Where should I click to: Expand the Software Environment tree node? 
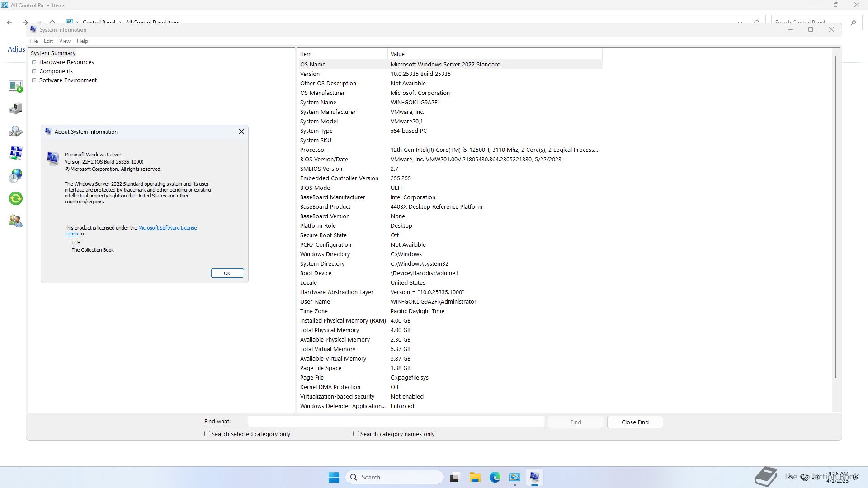pyautogui.click(x=34, y=80)
